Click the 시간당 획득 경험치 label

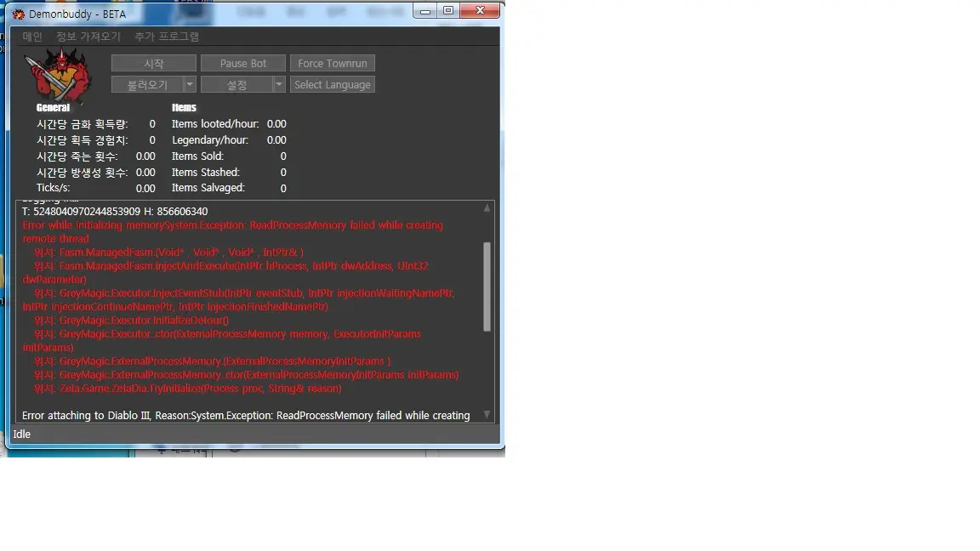pos(83,140)
